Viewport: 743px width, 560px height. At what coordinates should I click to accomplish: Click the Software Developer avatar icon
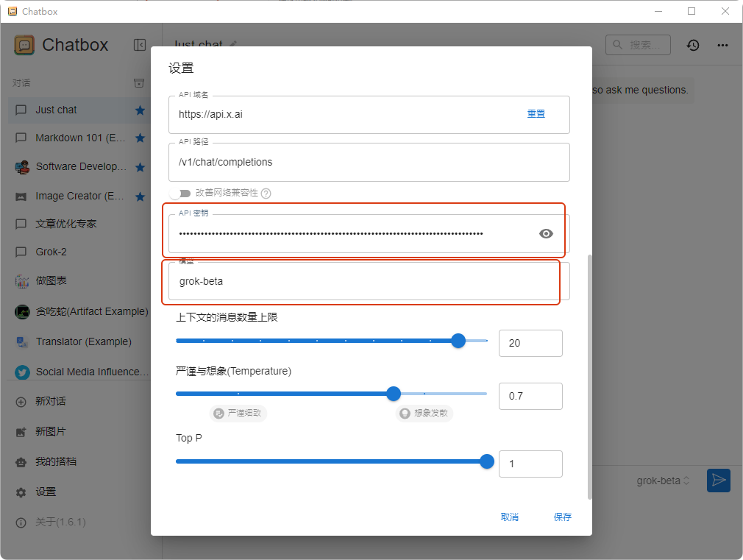(22, 167)
